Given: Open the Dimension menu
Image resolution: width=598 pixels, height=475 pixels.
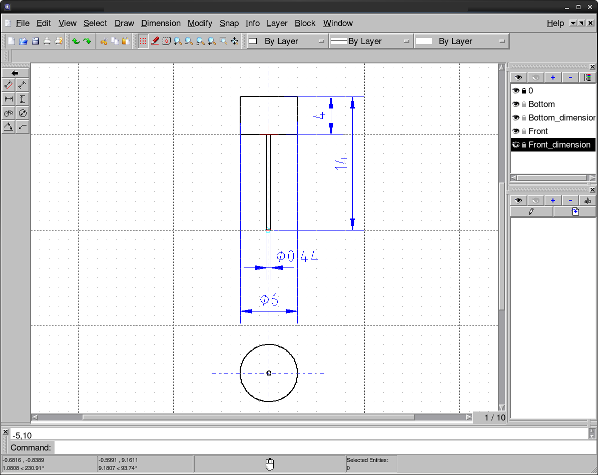Looking at the screenshot, I should pyautogui.click(x=161, y=23).
